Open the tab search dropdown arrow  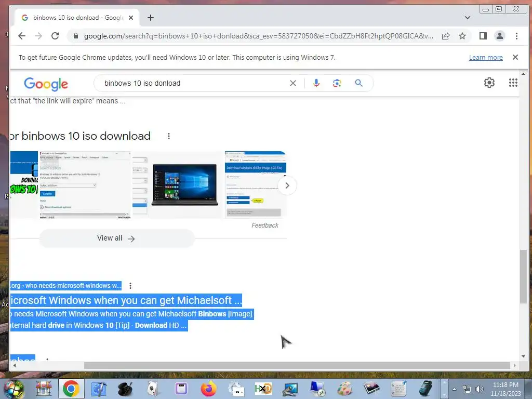pos(467,18)
